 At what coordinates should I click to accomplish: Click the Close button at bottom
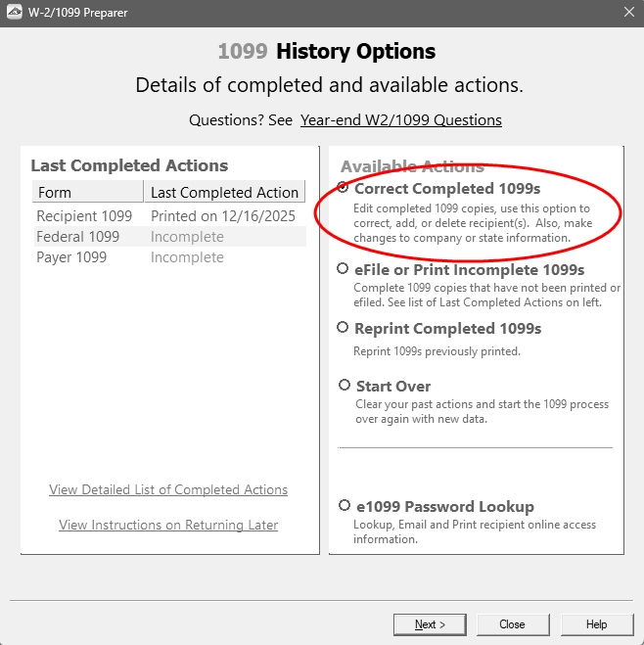click(512, 624)
